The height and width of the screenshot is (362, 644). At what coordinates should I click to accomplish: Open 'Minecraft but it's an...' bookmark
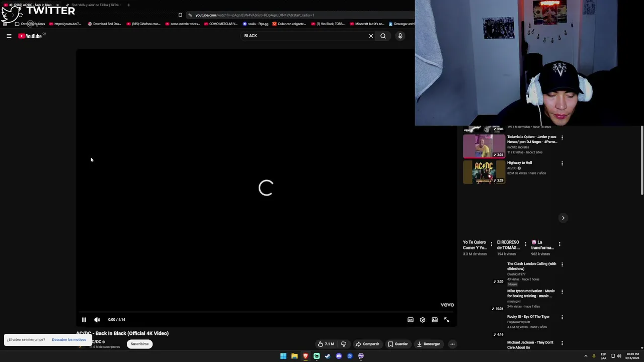click(367, 24)
